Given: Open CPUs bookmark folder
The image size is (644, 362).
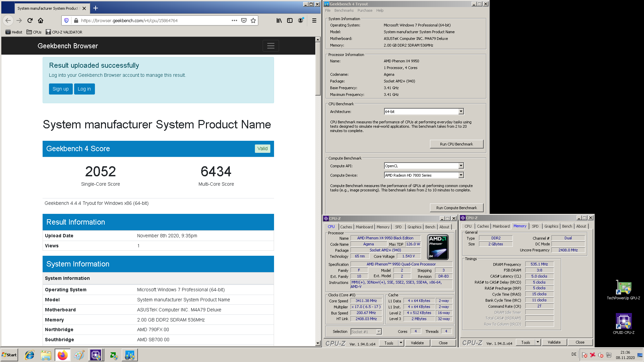Looking at the screenshot, I should pos(34,32).
